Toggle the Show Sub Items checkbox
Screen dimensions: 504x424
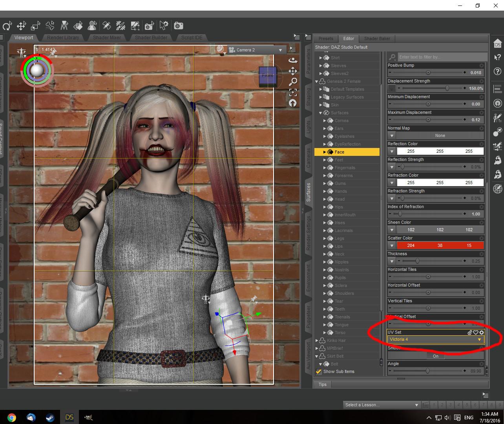coord(319,371)
